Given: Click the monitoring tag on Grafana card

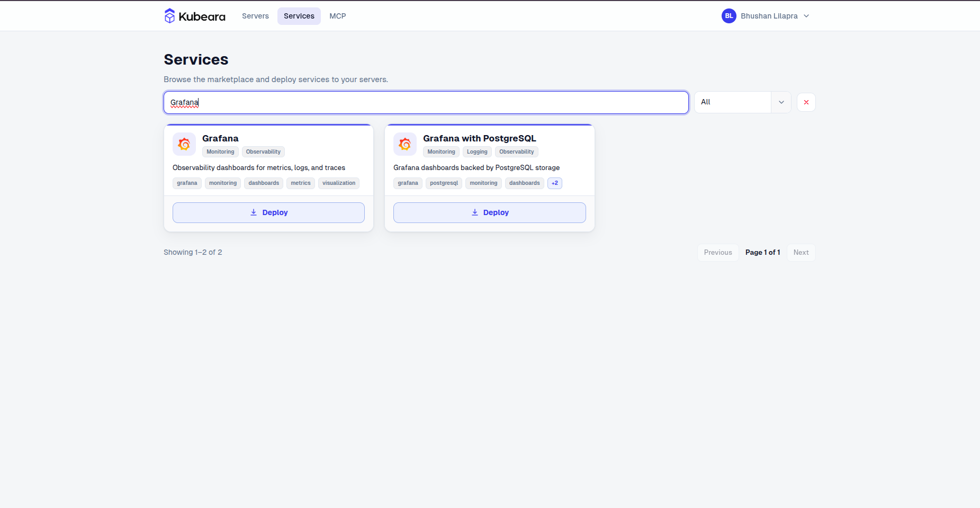Looking at the screenshot, I should click(x=223, y=183).
